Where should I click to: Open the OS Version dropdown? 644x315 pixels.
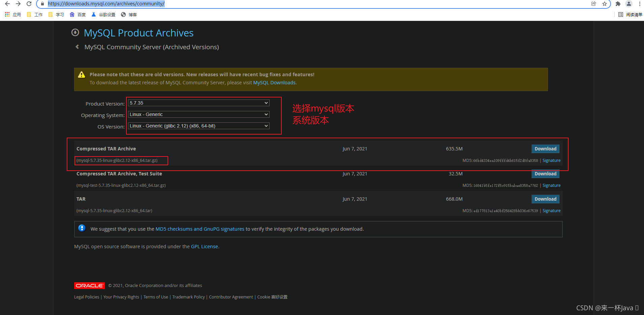[x=198, y=126]
